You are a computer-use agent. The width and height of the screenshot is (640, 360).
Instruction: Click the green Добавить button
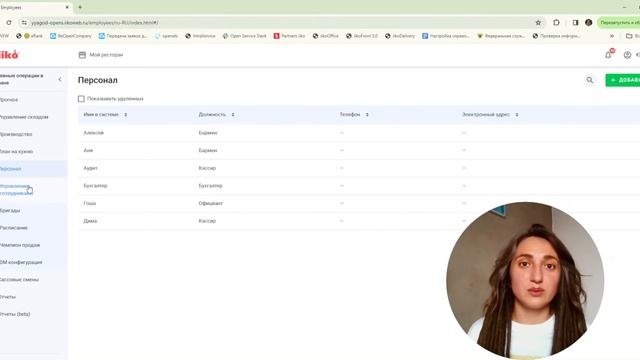click(622, 80)
